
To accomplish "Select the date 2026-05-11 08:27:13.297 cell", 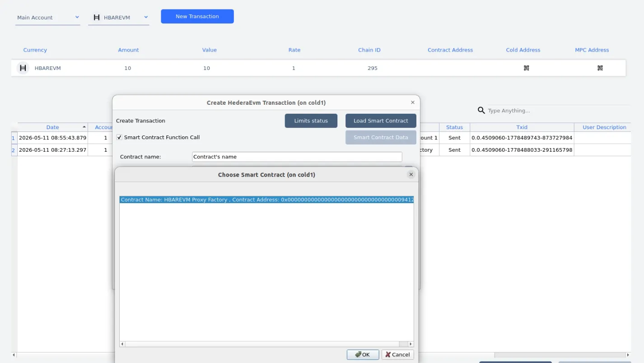I will click(53, 150).
